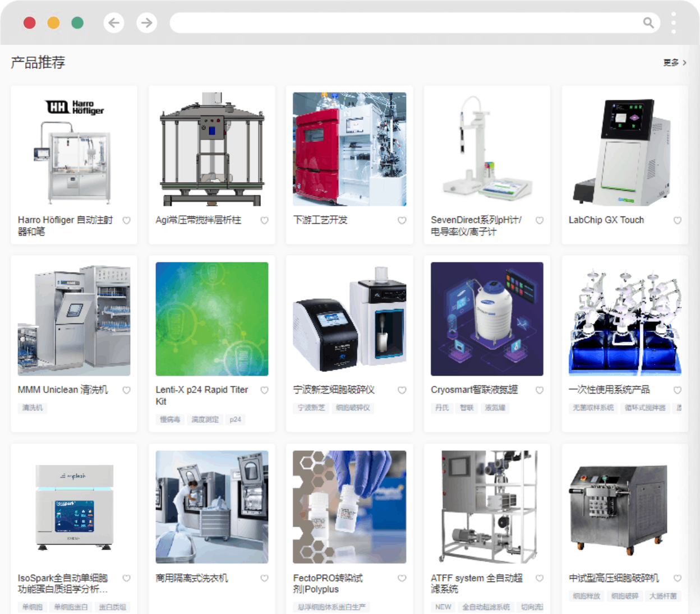Select the 慢病毒 tag
The image size is (700, 614).
click(170, 419)
